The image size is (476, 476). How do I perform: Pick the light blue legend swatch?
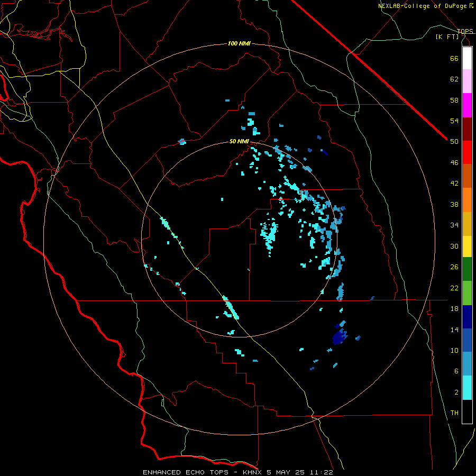pyautogui.click(x=467, y=364)
